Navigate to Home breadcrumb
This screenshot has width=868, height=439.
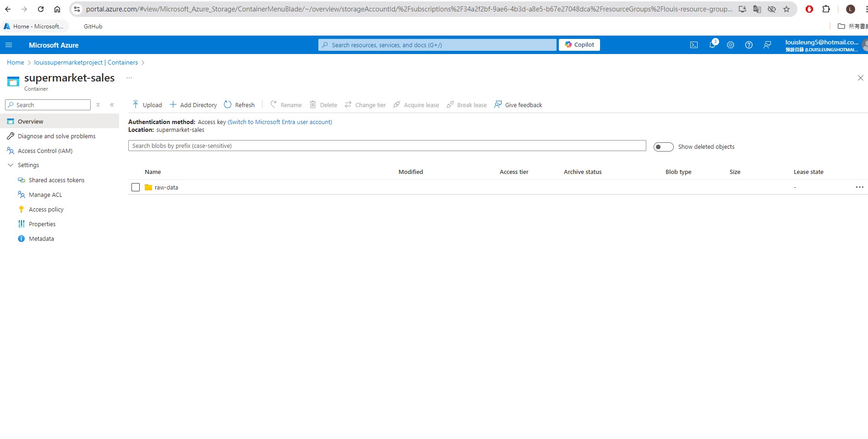[x=15, y=62]
